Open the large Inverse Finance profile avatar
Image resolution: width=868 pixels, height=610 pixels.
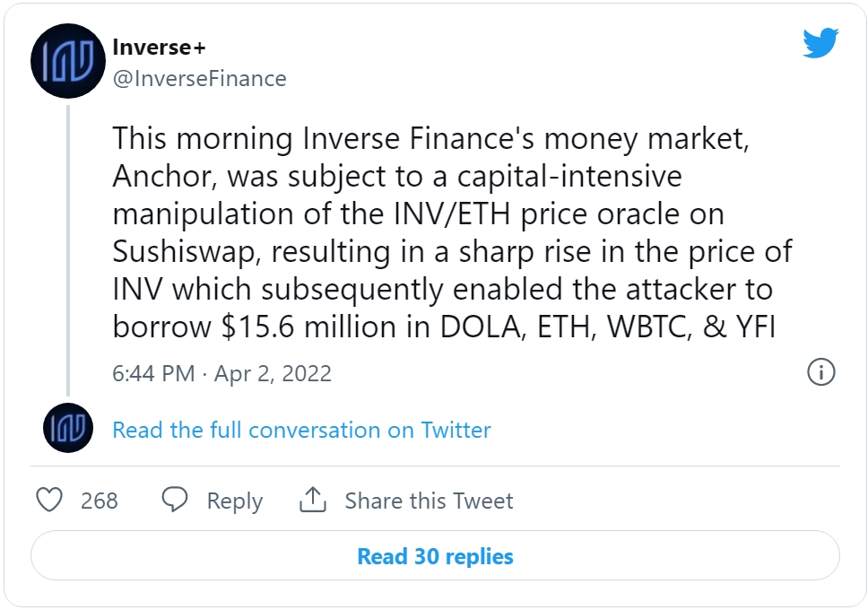(67, 61)
